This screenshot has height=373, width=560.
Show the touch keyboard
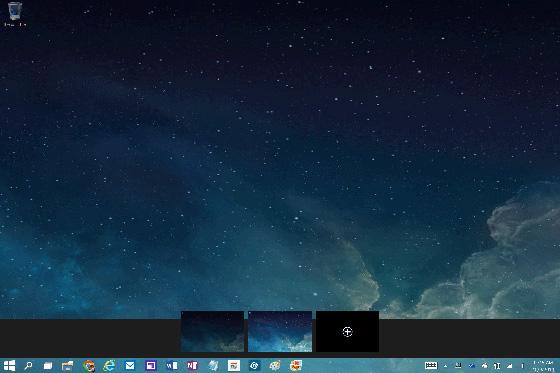[x=431, y=365]
